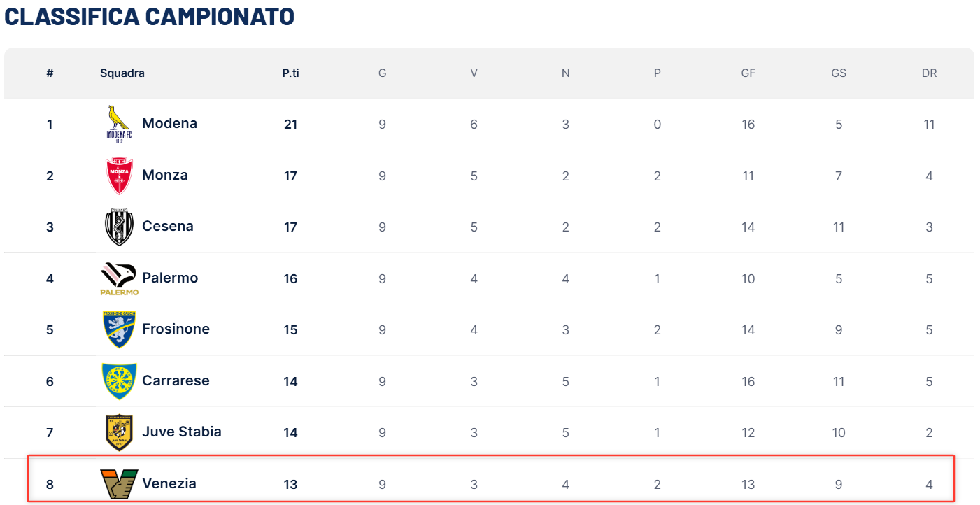This screenshot has width=980, height=505.
Task: Click the Cesena club logo
Action: [x=119, y=227]
